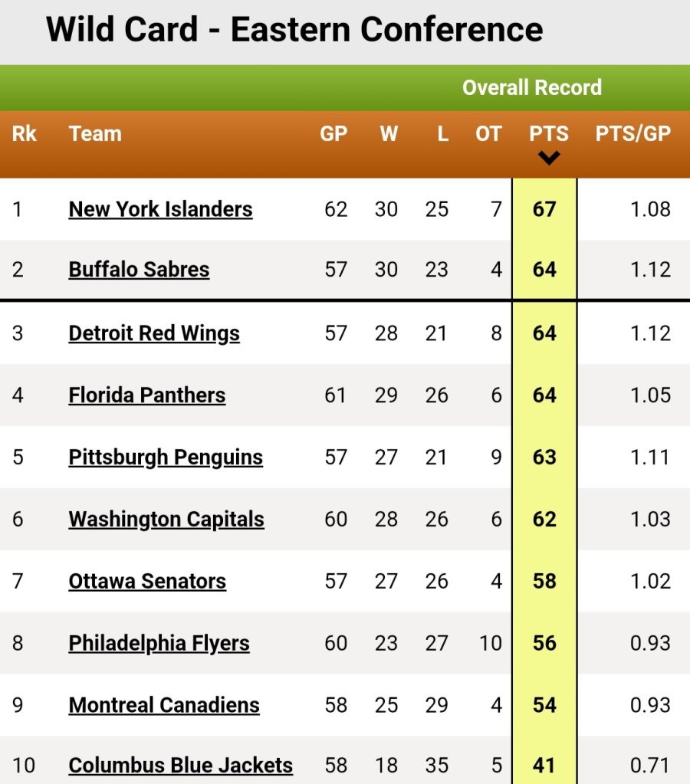
Task: Follow the Washington Capitals link
Action: click(166, 520)
